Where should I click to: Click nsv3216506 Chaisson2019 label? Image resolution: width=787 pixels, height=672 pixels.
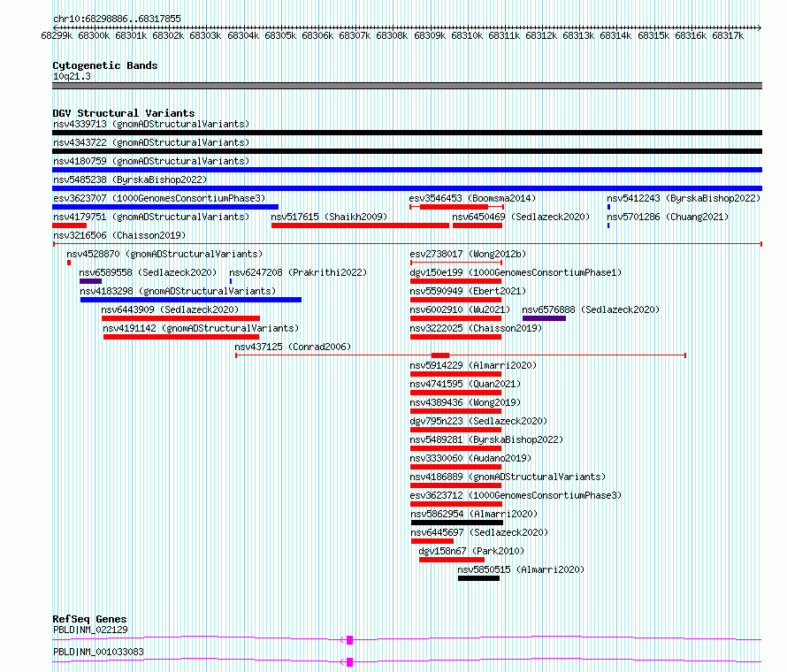[x=119, y=235]
